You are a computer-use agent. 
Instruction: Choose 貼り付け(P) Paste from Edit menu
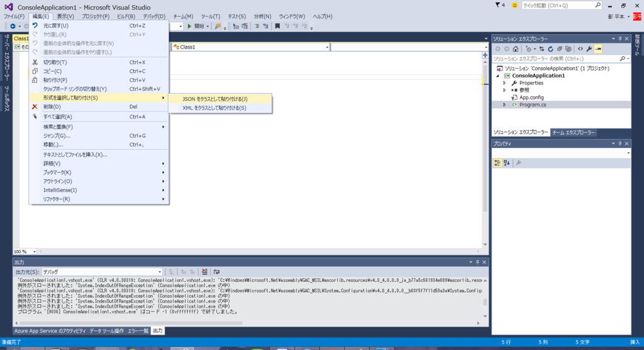click(99, 80)
